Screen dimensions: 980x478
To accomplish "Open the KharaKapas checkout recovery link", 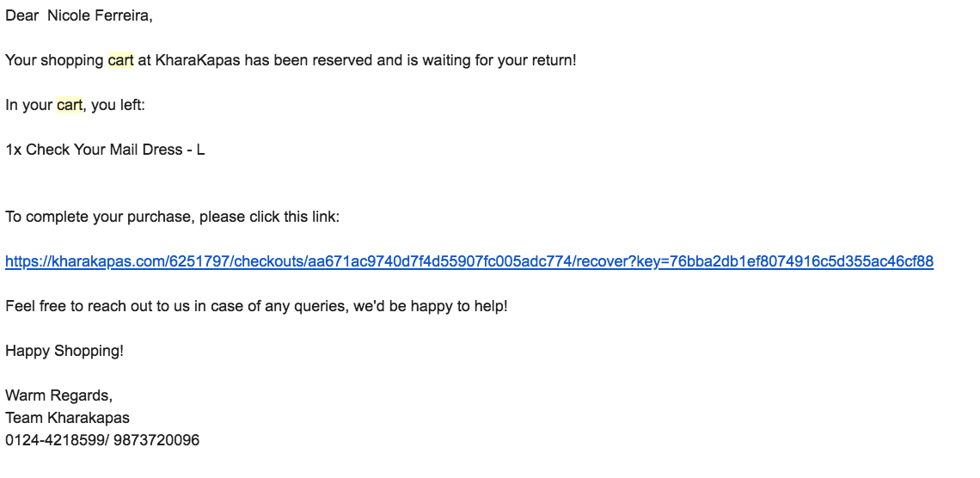I will [469, 261].
